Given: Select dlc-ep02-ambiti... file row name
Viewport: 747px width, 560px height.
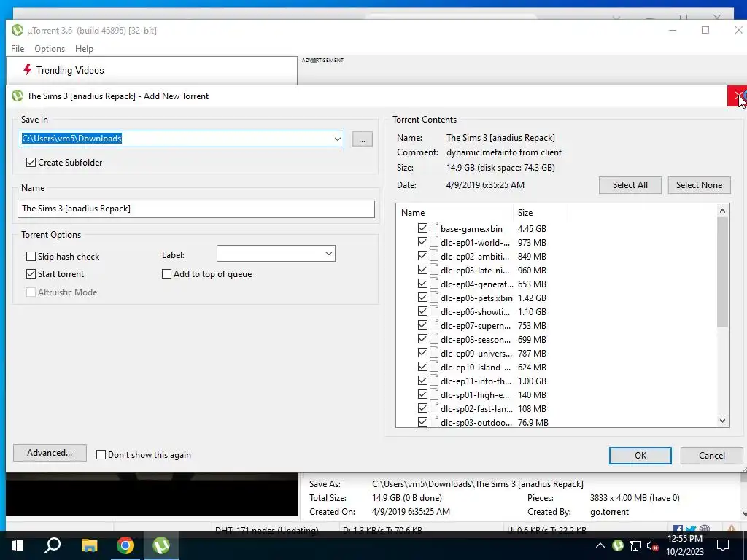Looking at the screenshot, I should (474, 256).
